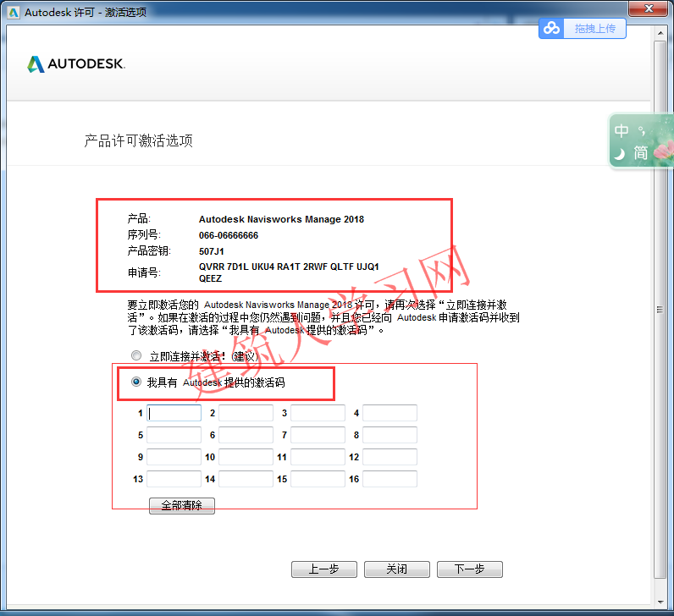
Task: Click the 申请号 label
Action: point(144,272)
